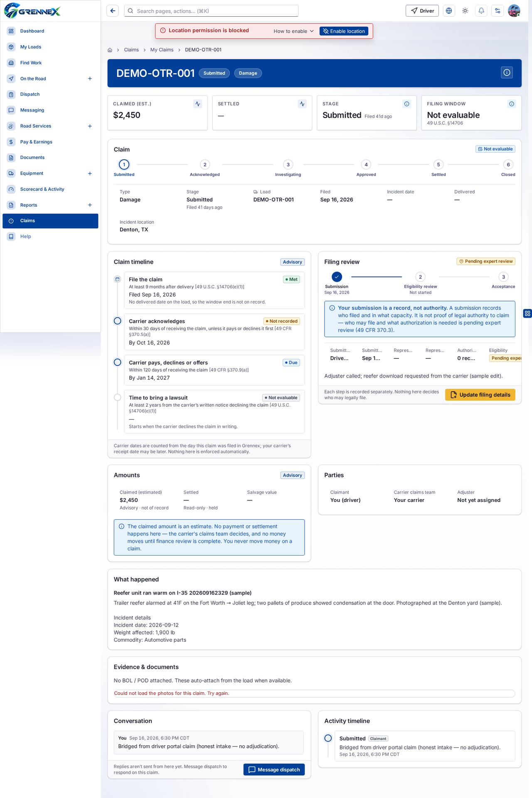
Task: Click the Advisory badge in Claim timeline
Action: click(x=293, y=262)
